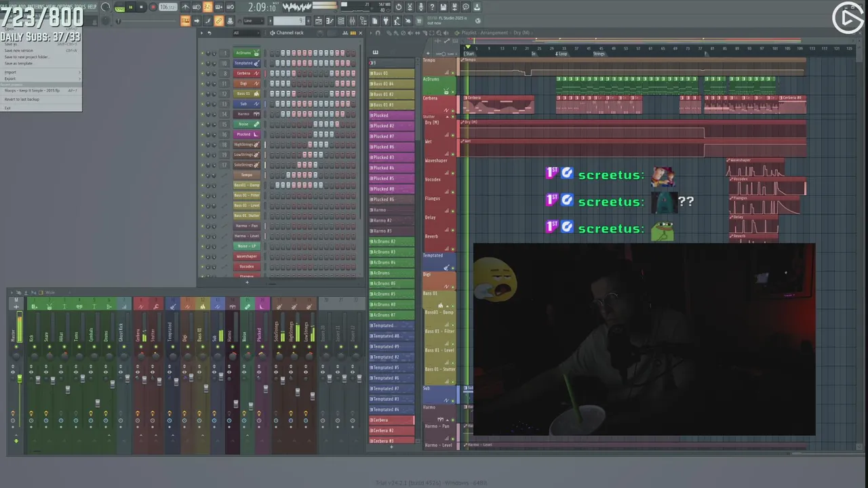The image size is (868, 488).
Task: Open the Channel rack options arrow
Action: click(x=201, y=33)
